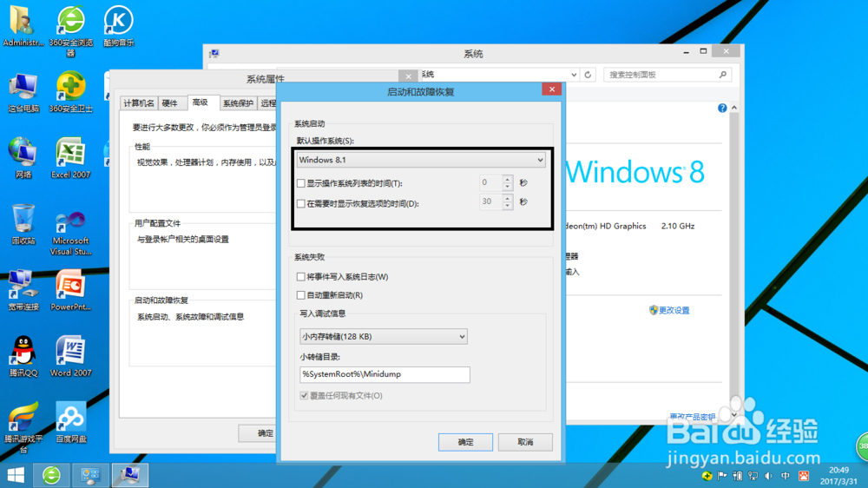Switch to control panel taskbar item
Screen dimensions: 868x488
90,475
